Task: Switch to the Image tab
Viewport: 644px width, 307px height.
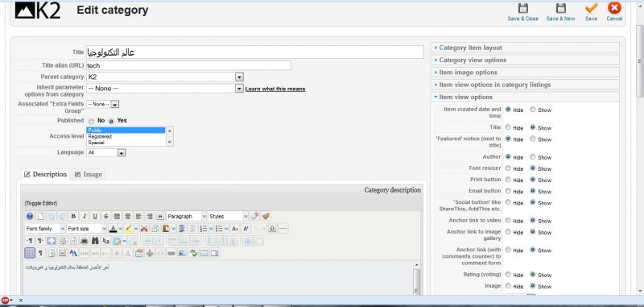Action: coord(88,174)
